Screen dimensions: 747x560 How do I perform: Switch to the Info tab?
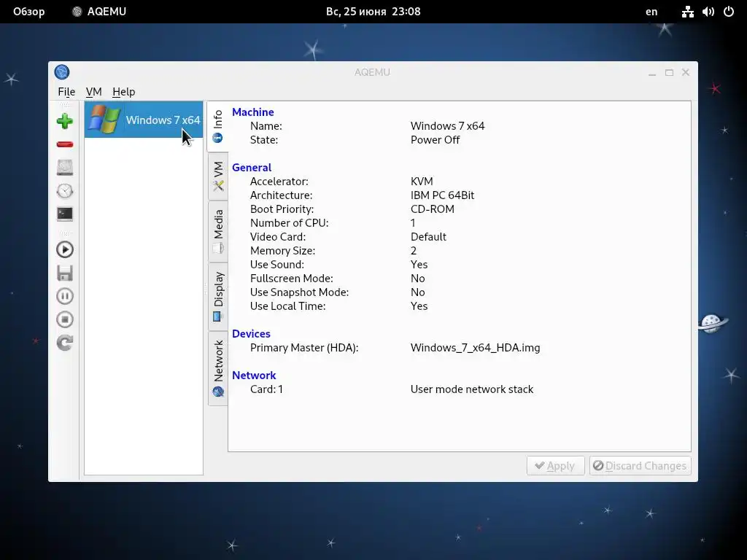(x=217, y=126)
